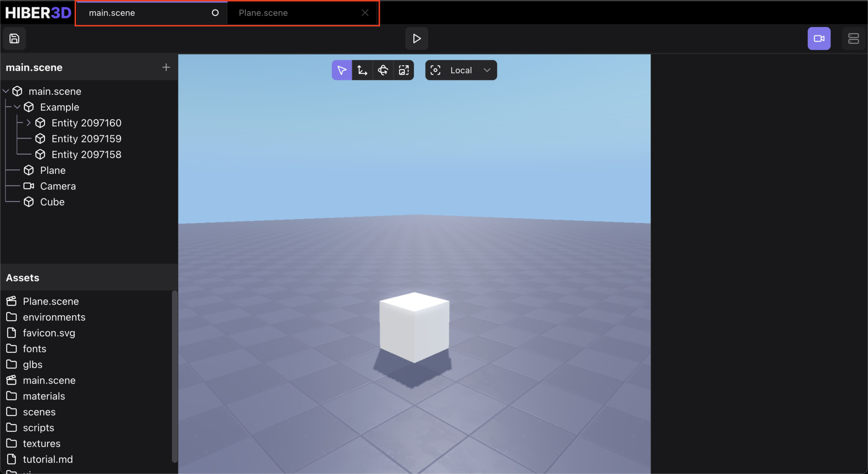The height and width of the screenshot is (474, 868).
Task: Select the Cube entity in hierarchy
Action: click(x=52, y=202)
